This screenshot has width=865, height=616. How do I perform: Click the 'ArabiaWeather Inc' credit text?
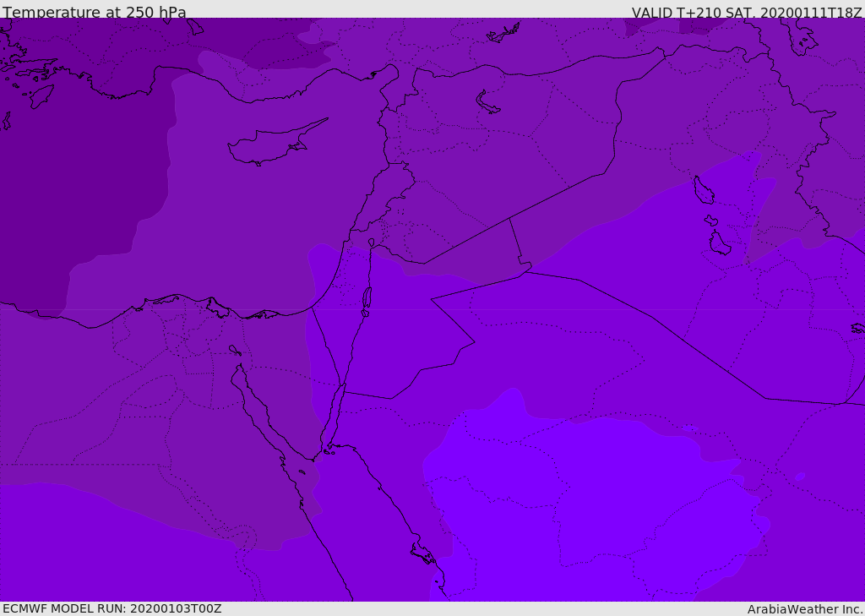804,609
